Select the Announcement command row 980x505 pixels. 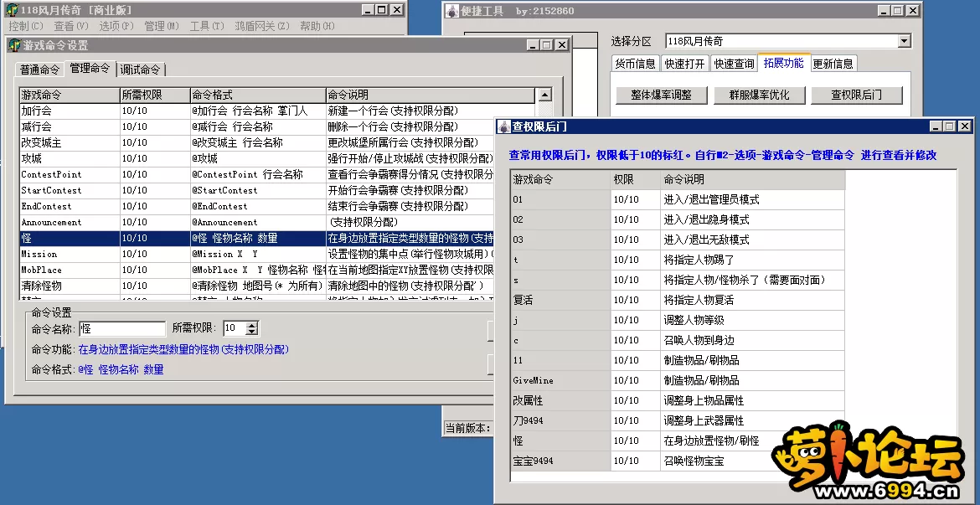click(257, 222)
